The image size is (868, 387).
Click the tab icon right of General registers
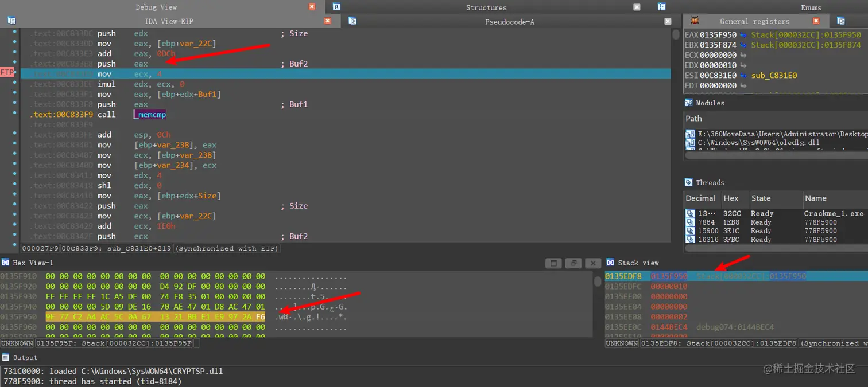point(841,21)
